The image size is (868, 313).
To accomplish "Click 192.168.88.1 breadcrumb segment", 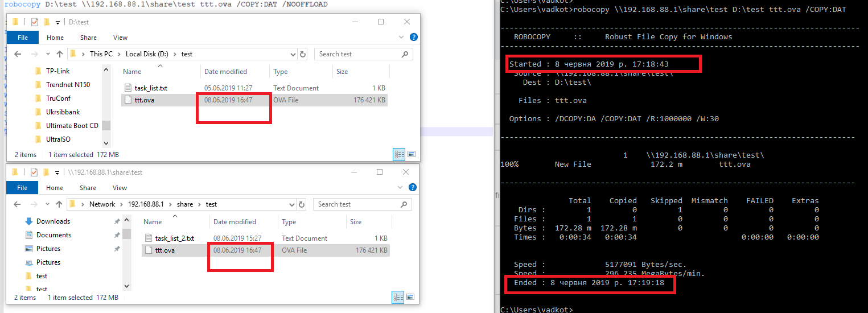I will click(x=146, y=204).
